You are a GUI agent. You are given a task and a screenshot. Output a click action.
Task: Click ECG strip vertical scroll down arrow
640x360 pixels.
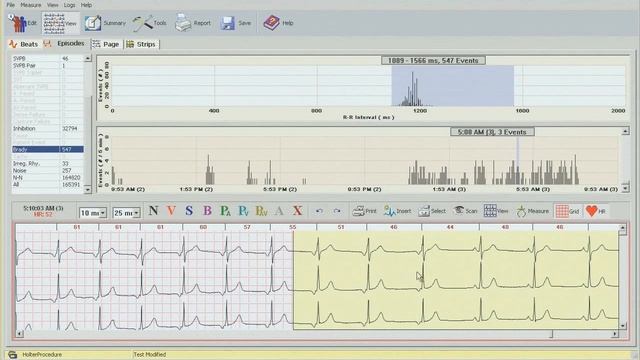click(x=623, y=325)
